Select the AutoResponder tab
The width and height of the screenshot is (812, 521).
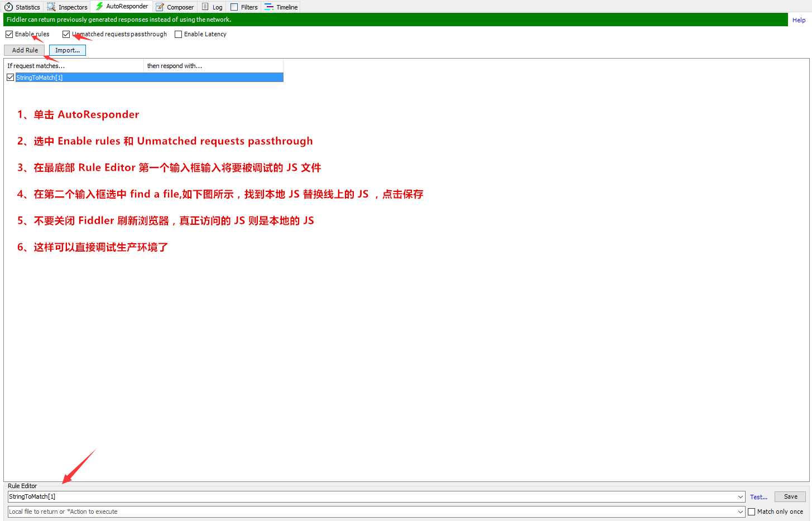point(122,7)
